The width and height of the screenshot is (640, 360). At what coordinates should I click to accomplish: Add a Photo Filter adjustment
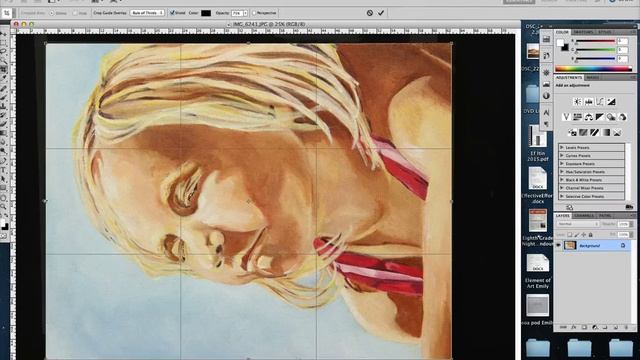pyautogui.click(x=611, y=117)
